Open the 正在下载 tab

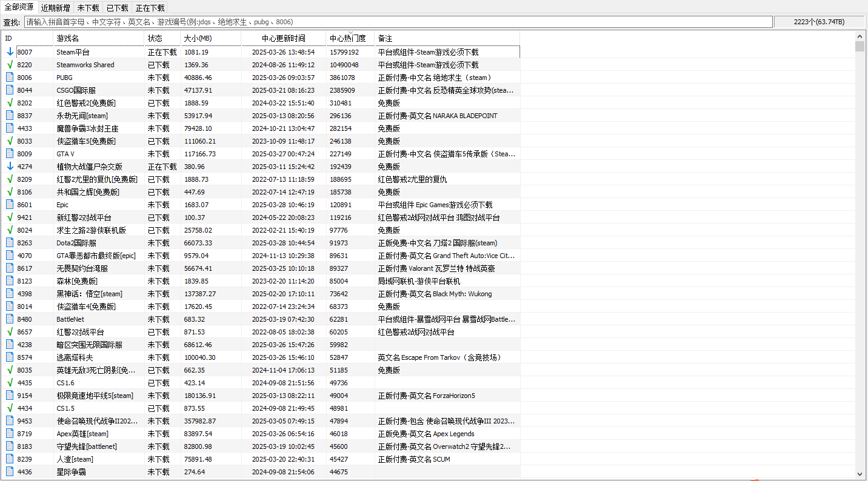(x=150, y=8)
